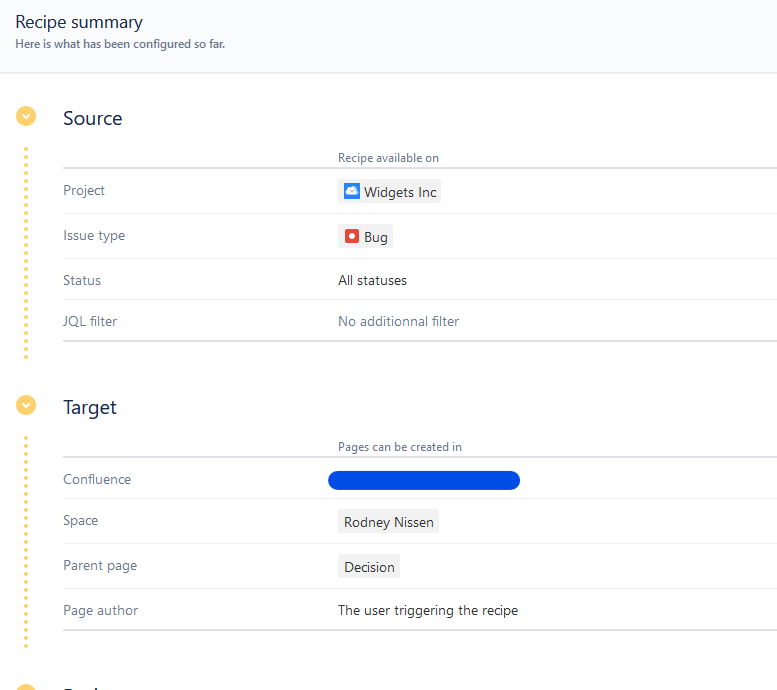Expand the partially visible bottom section chevron

(x=26, y=686)
